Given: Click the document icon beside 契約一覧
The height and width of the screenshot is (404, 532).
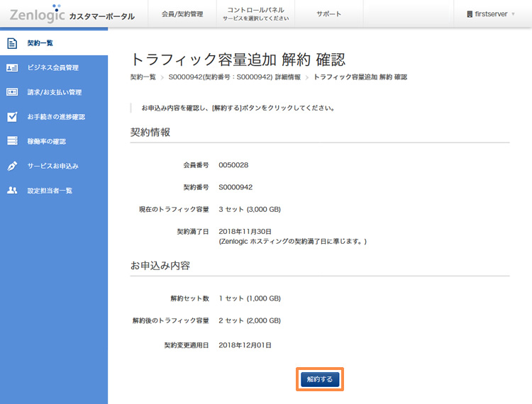Looking at the screenshot, I should [x=12, y=43].
